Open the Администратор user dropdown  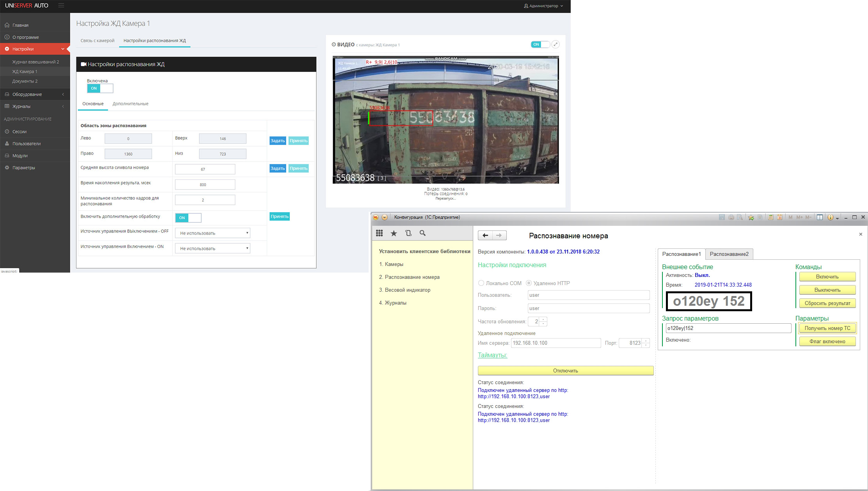543,6
